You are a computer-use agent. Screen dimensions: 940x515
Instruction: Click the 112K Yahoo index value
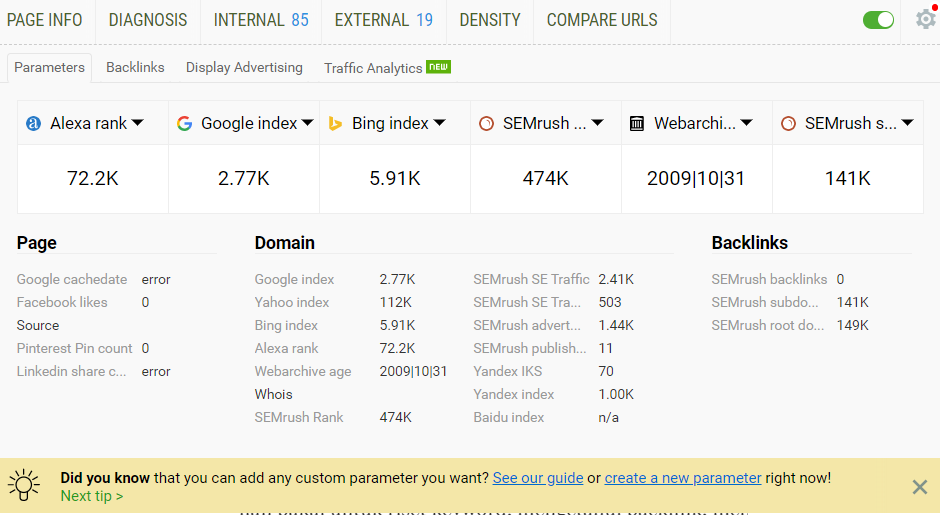point(395,302)
